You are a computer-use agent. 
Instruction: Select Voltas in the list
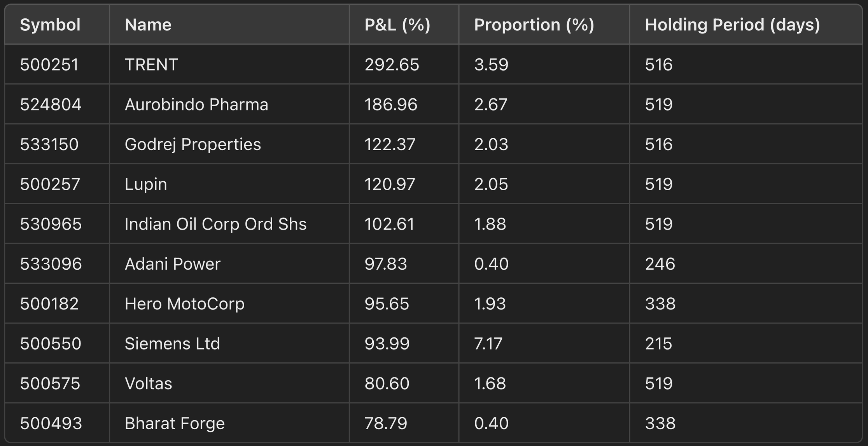[148, 384]
